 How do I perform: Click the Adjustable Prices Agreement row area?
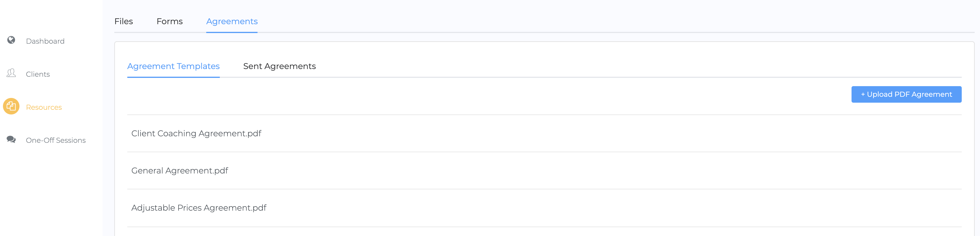point(544,208)
